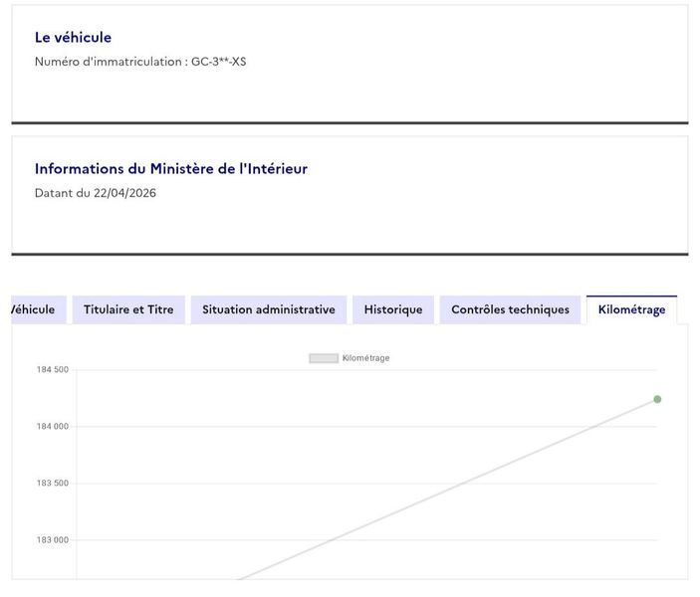Click the green data point on chart
This screenshot has height=597, width=700.
[x=657, y=399]
